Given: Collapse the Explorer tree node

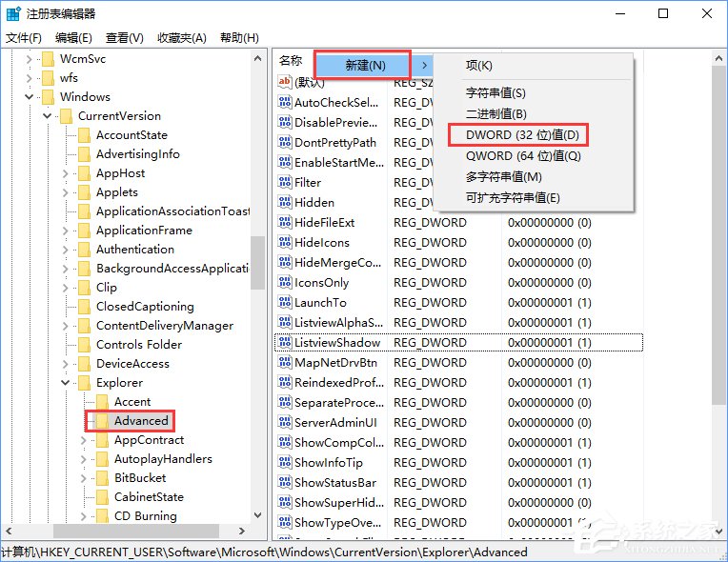Looking at the screenshot, I should [x=65, y=383].
